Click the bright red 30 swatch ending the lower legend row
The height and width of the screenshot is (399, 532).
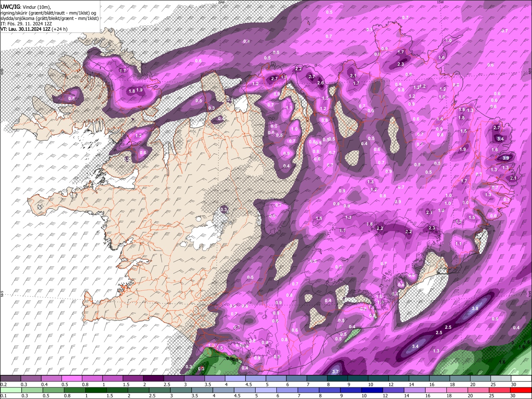point(521,390)
